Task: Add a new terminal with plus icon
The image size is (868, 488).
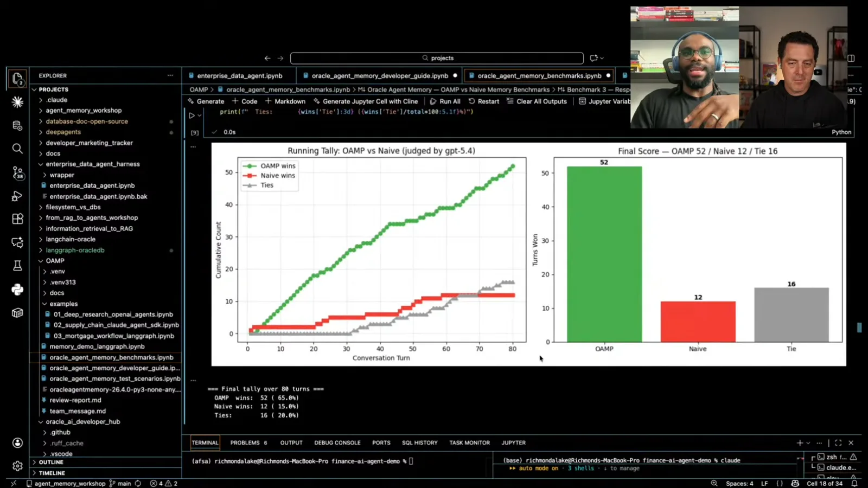Action: [x=799, y=443]
